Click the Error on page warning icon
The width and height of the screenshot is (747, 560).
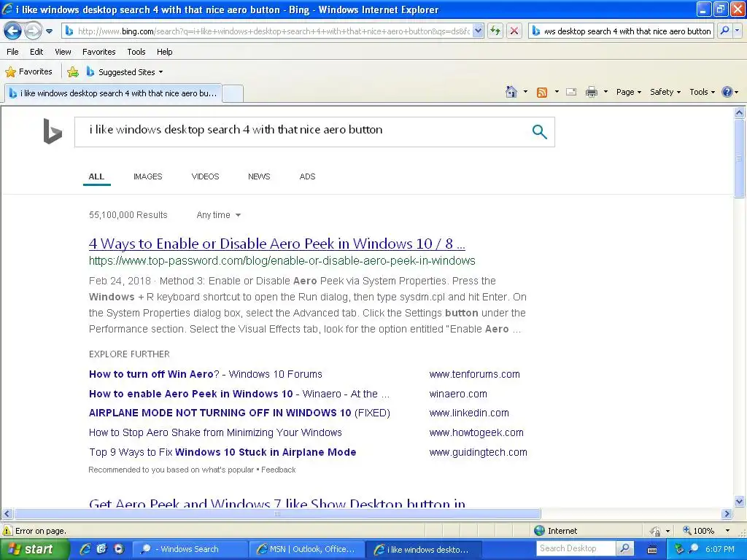point(7,531)
